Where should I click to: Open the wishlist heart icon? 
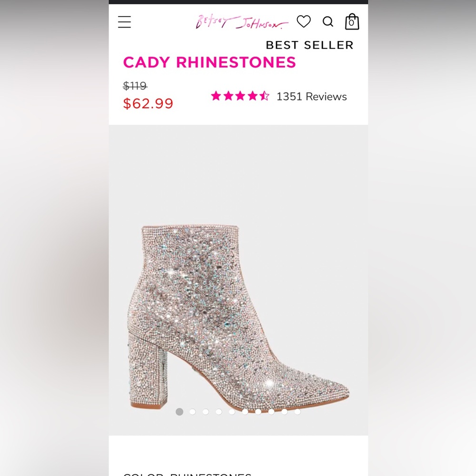303,22
